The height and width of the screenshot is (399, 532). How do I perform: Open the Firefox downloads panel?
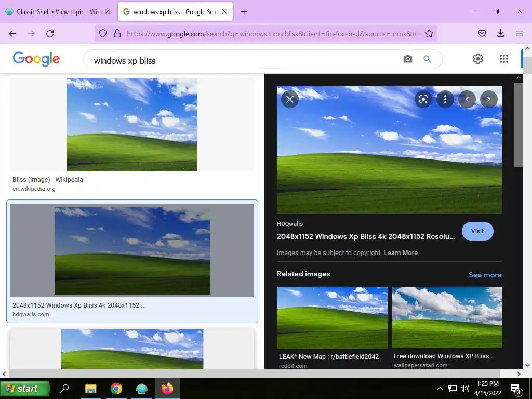(x=500, y=33)
